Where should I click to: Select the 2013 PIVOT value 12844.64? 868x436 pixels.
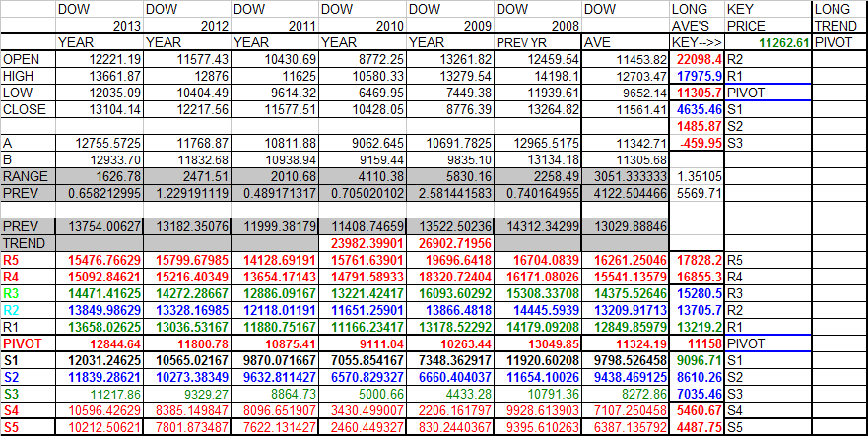click(x=100, y=343)
